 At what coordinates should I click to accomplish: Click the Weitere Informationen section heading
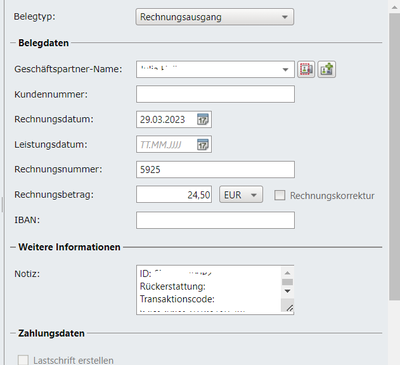click(x=69, y=247)
